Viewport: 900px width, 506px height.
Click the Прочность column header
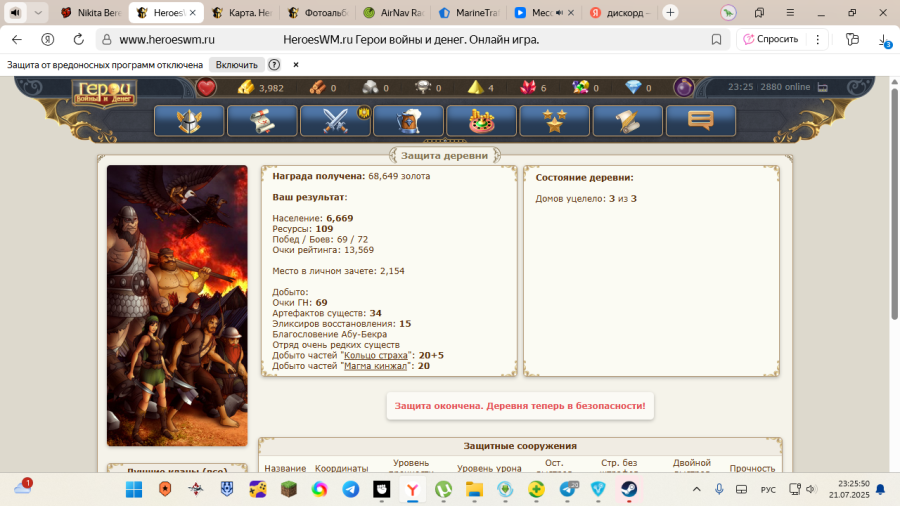(x=752, y=468)
